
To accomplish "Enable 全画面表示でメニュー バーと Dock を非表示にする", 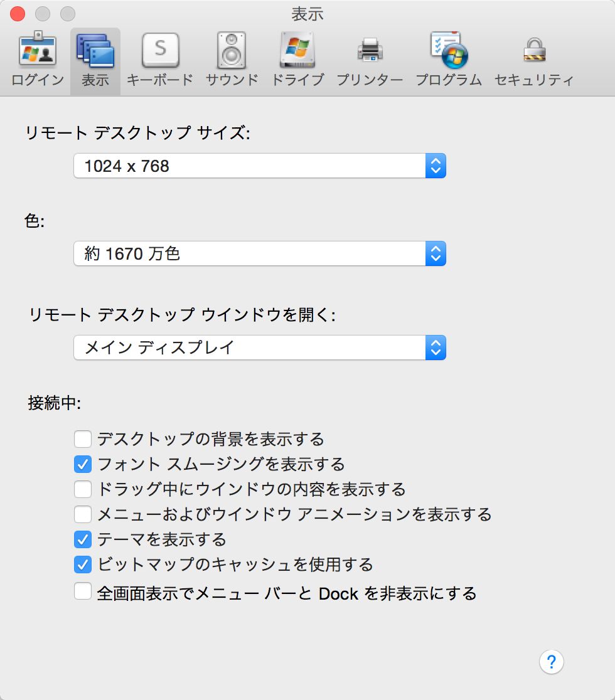I will click(82, 591).
